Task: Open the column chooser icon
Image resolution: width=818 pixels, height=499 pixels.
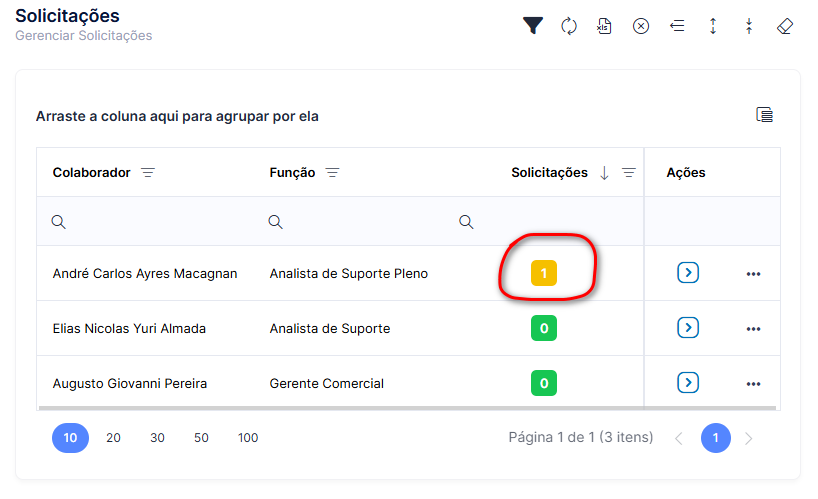Action: (764, 114)
